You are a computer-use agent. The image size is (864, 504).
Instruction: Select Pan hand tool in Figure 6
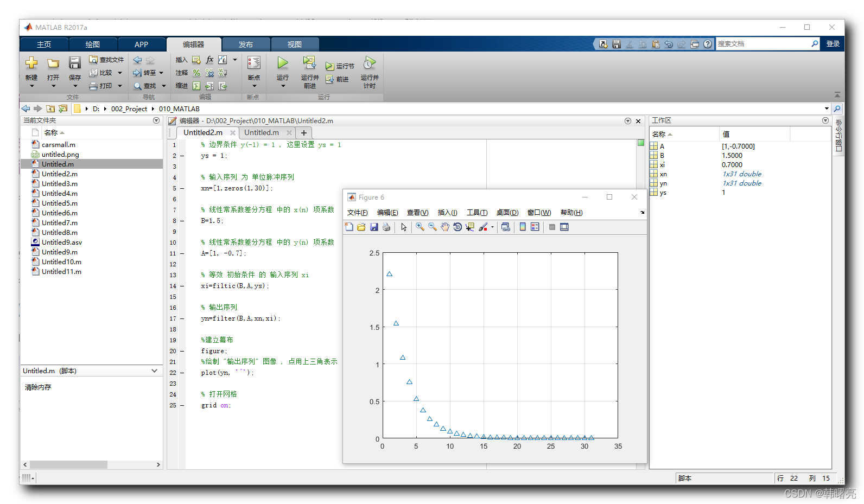coord(445,227)
